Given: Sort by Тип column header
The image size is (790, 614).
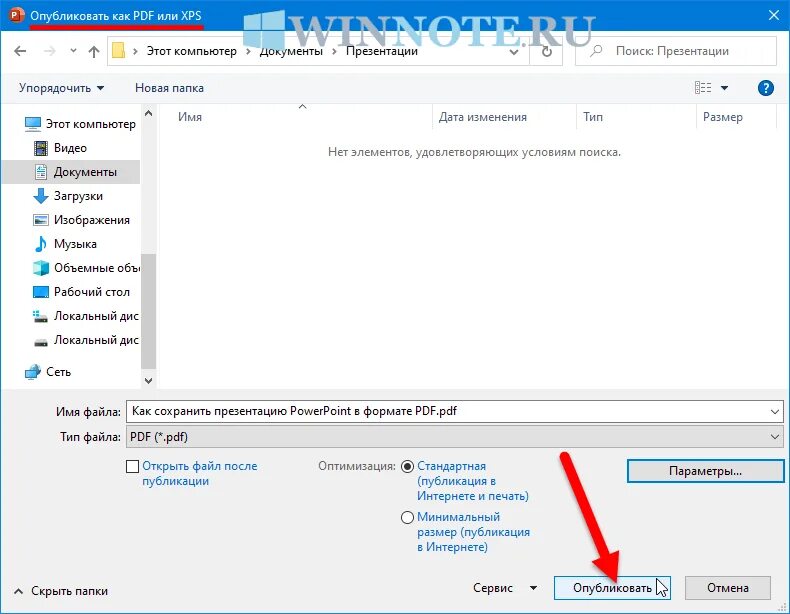Looking at the screenshot, I should pyautogui.click(x=593, y=117).
